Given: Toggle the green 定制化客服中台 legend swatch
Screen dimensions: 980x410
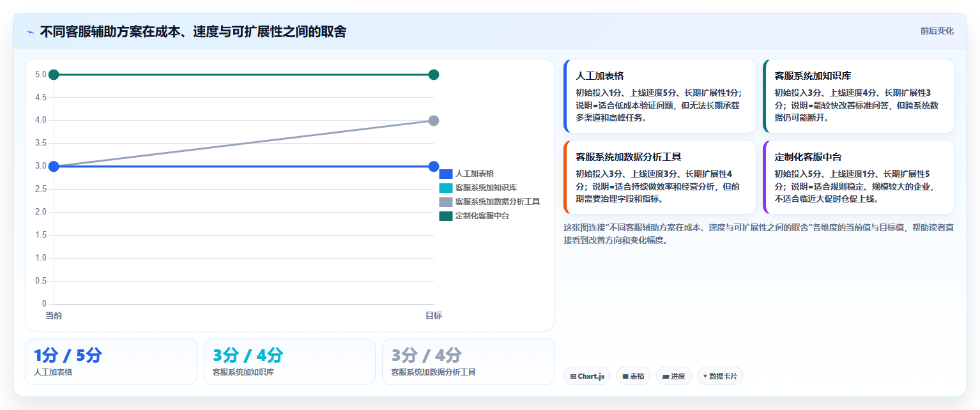Looking at the screenshot, I should (x=446, y=216).
